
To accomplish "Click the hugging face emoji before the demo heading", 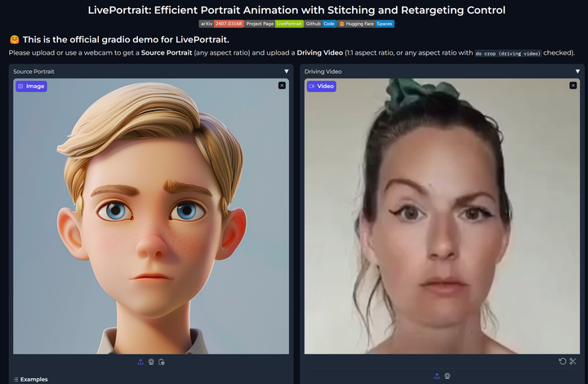I will pos(14,39).
